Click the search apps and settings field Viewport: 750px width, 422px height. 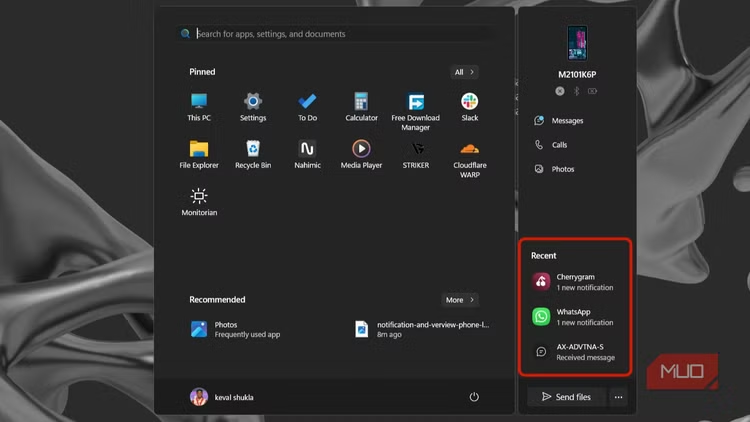(x=335, y=34)
